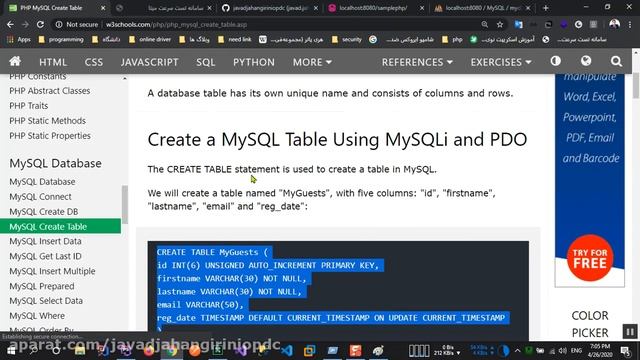This screenshot has height=360, width=640.
Task: Open MySQL Prepared sidebar link
Action: click(x=42, y=286)
